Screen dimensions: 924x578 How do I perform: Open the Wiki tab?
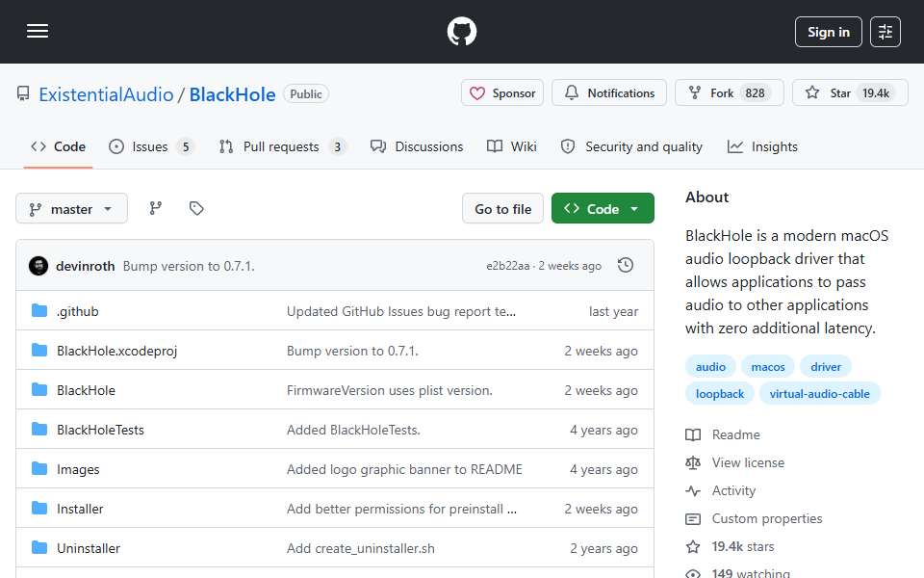[511, 146]
